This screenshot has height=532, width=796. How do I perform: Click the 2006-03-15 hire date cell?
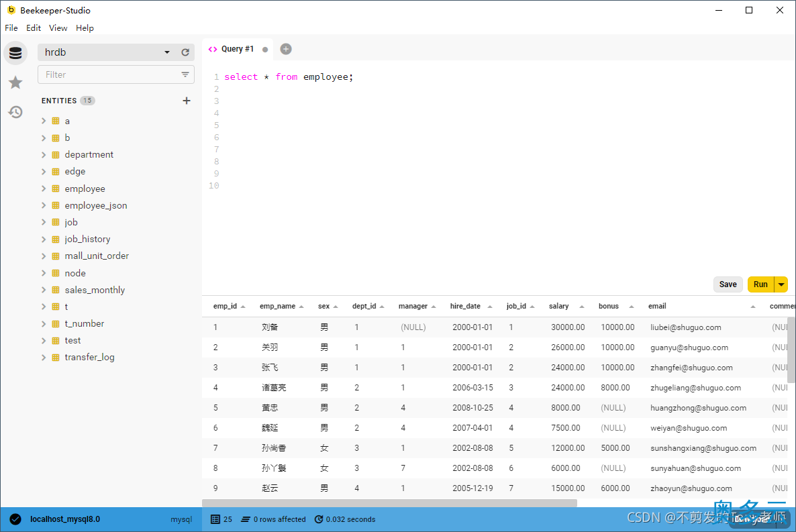point(472,388)
